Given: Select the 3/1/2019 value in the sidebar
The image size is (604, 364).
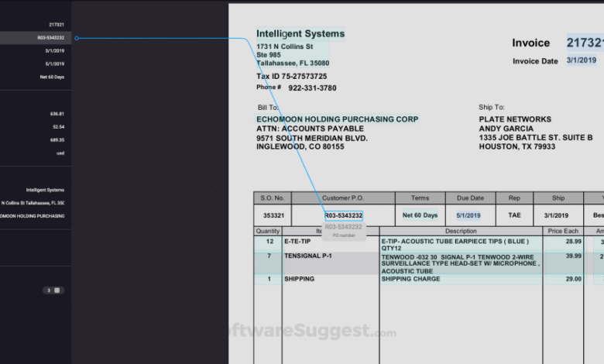Looking at the screenshot, I should [x=55, y=51].
